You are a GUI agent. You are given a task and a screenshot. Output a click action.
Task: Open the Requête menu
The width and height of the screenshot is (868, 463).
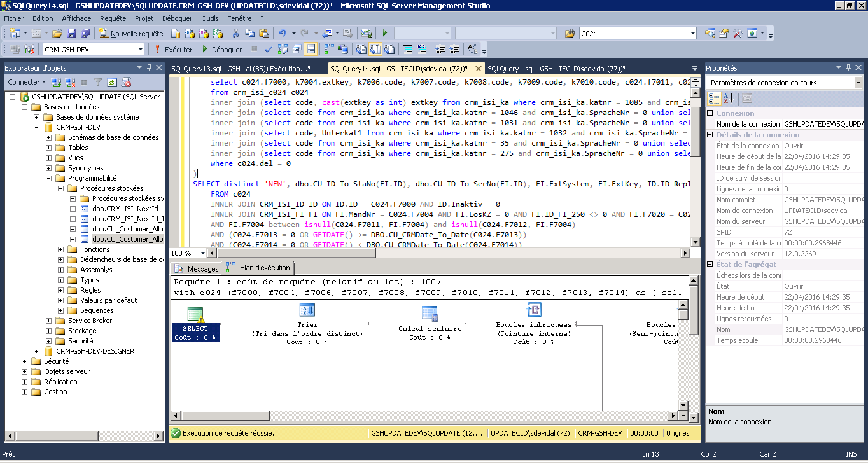113,18
